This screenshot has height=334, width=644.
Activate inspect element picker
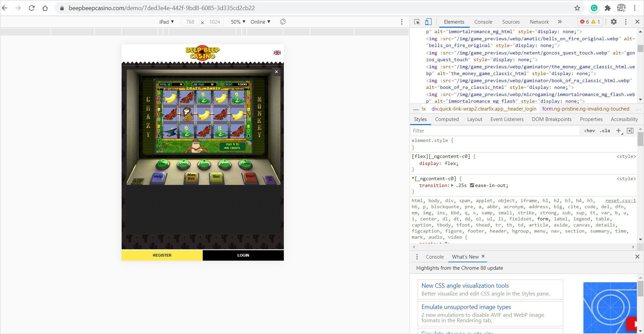417,22
